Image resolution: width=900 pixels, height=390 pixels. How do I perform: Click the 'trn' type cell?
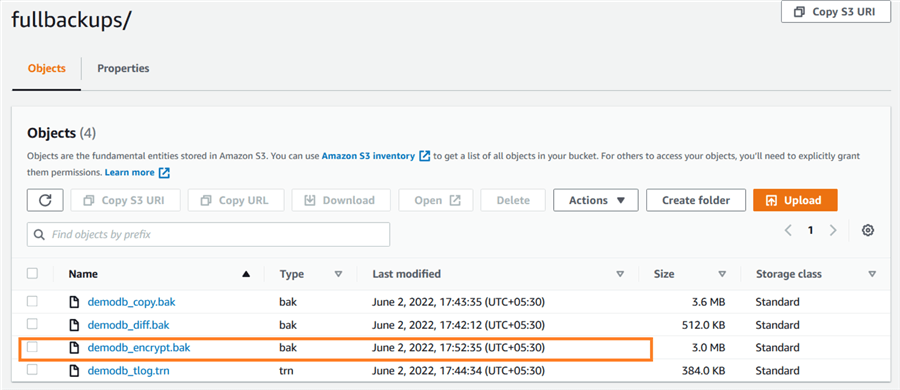286,370
